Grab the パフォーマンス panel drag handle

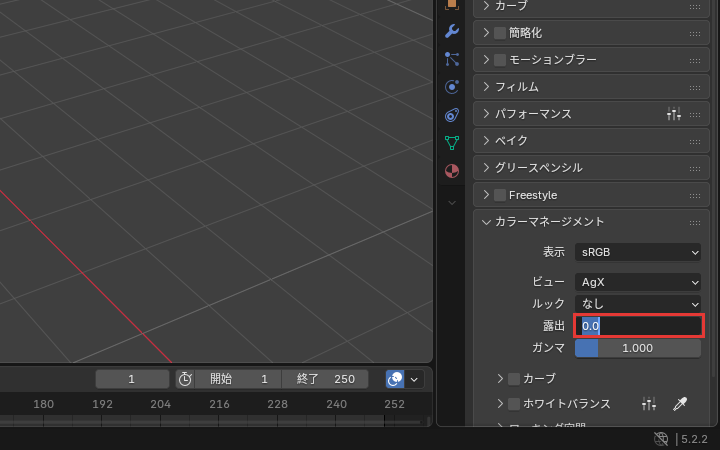695,114
